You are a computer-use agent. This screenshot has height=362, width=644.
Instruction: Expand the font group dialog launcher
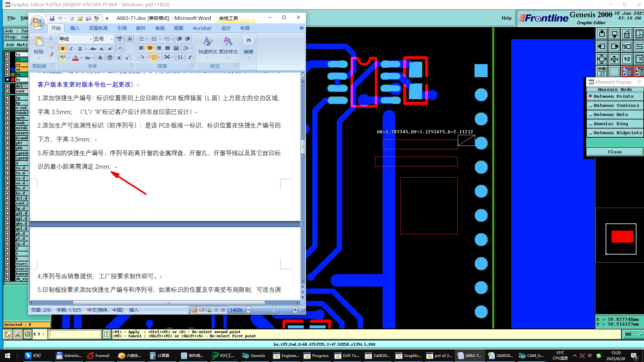[131, 66]
